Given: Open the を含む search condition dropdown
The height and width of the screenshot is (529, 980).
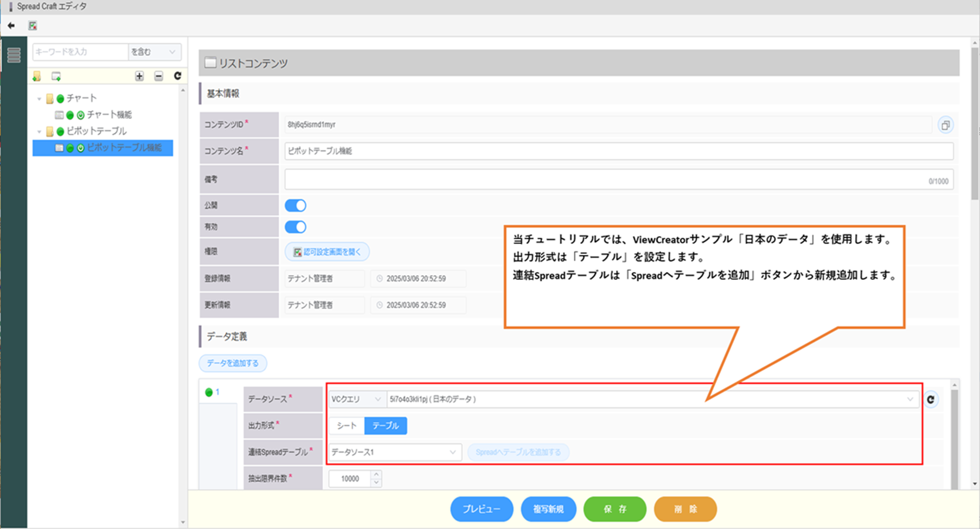Looking at the screenshot, I should point(154,52).
